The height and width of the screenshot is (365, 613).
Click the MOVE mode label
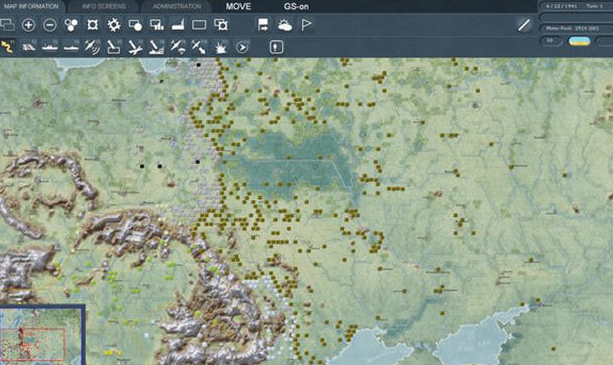coord(238,7)
